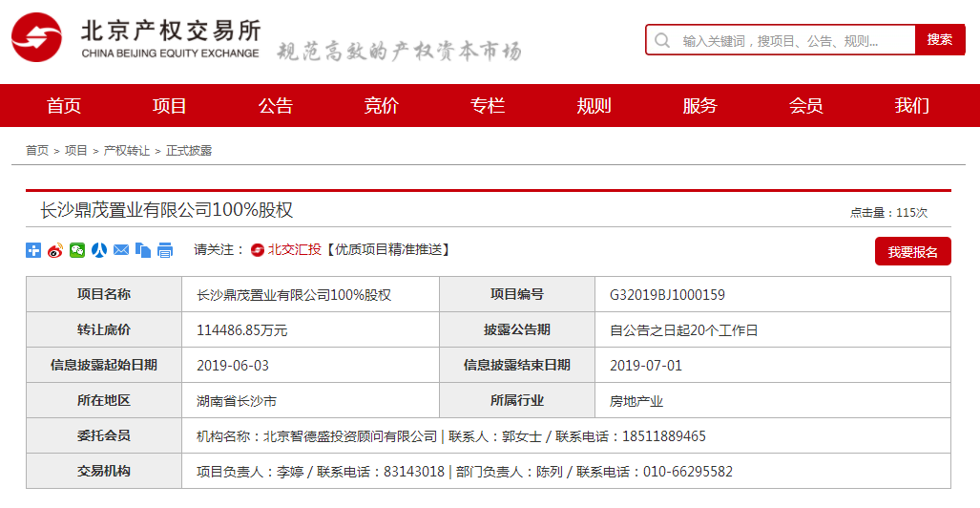Click 产权转让 in the breadcrumb
The height and width of the screenshot is (508, 980).
(127, 151)
